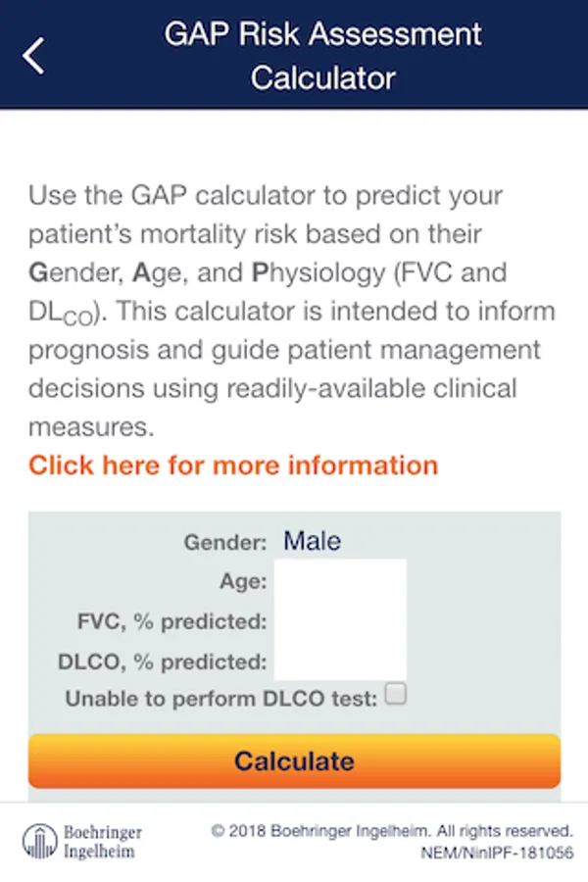Click the Unable to perform DLCO test label text
588x882 pixels.
tap(221, 699)
